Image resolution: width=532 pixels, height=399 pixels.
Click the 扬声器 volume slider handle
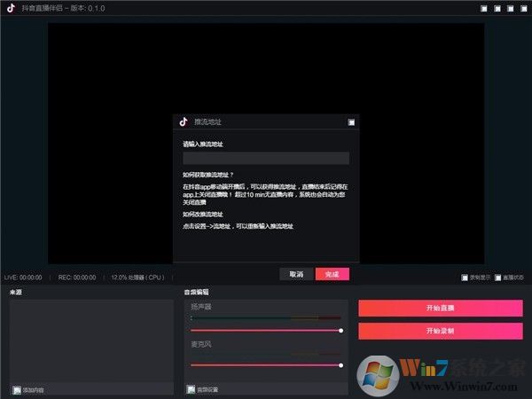341,330
